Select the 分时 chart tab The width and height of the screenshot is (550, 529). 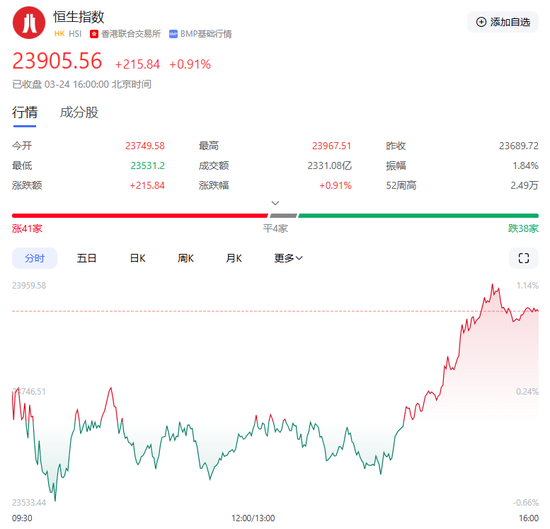pyautogui.click(x=34, y=259)
